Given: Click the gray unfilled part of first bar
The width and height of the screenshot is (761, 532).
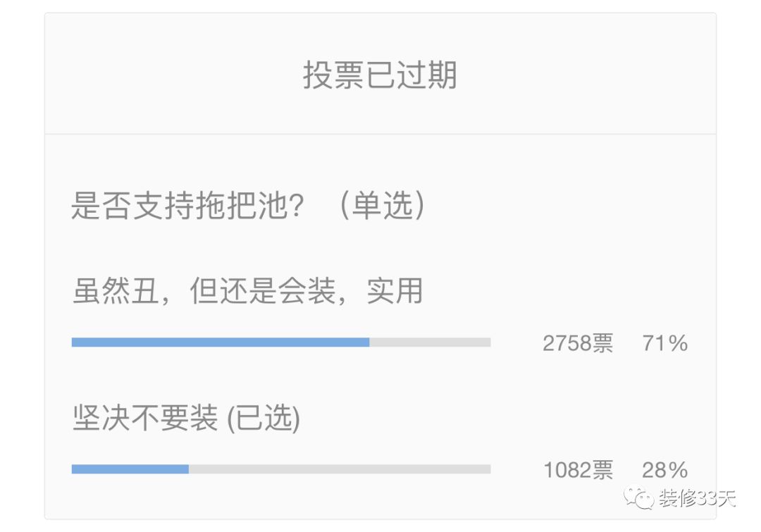Looking at the screenshot, I should tap(430, 342).
